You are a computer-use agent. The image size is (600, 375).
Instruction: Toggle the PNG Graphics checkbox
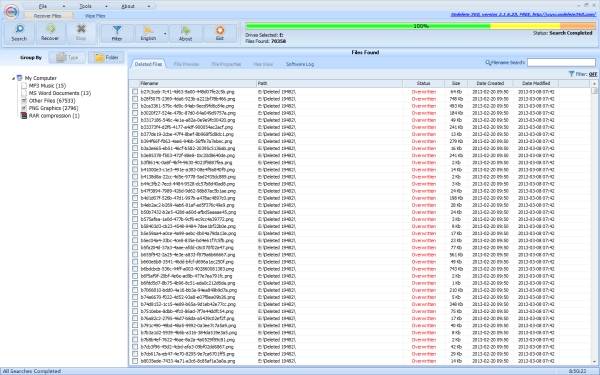click(x=24, y=108)
